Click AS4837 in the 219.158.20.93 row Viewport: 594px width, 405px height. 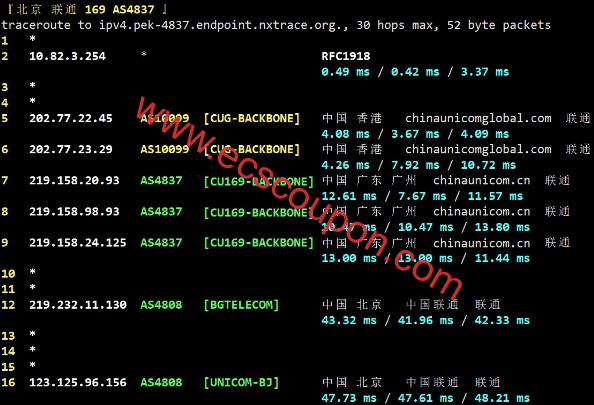(x=161, y=181)
